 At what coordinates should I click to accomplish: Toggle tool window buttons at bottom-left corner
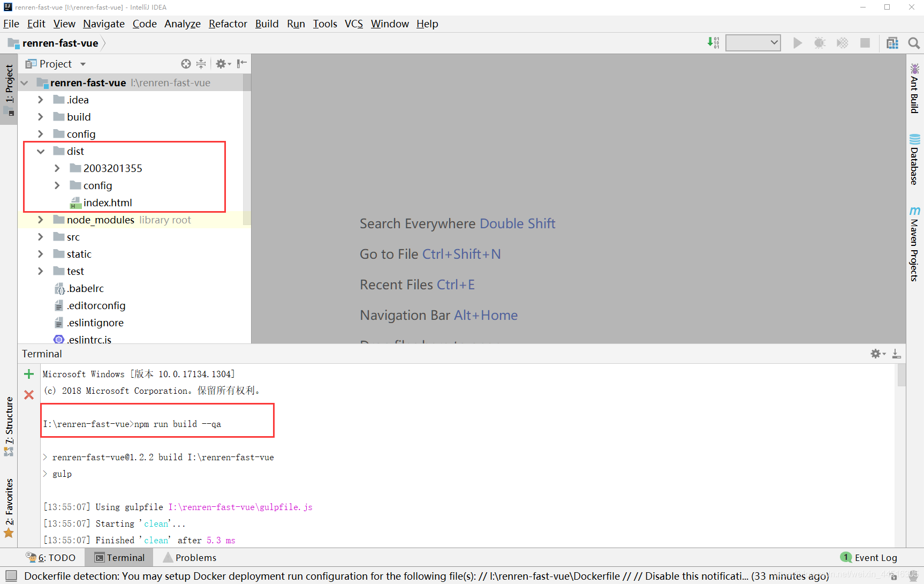[11, 576]
